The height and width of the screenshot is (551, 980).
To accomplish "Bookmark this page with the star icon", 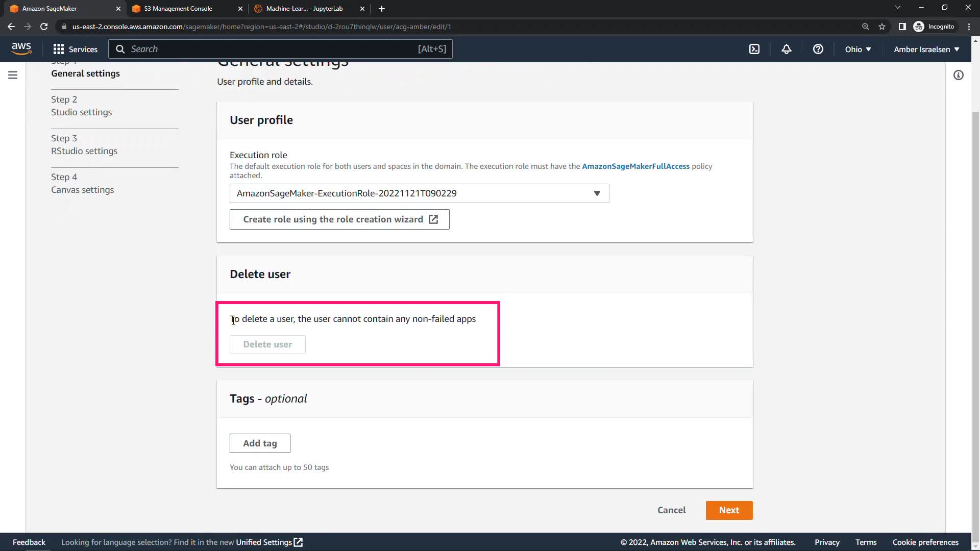I will click(881, 27).
